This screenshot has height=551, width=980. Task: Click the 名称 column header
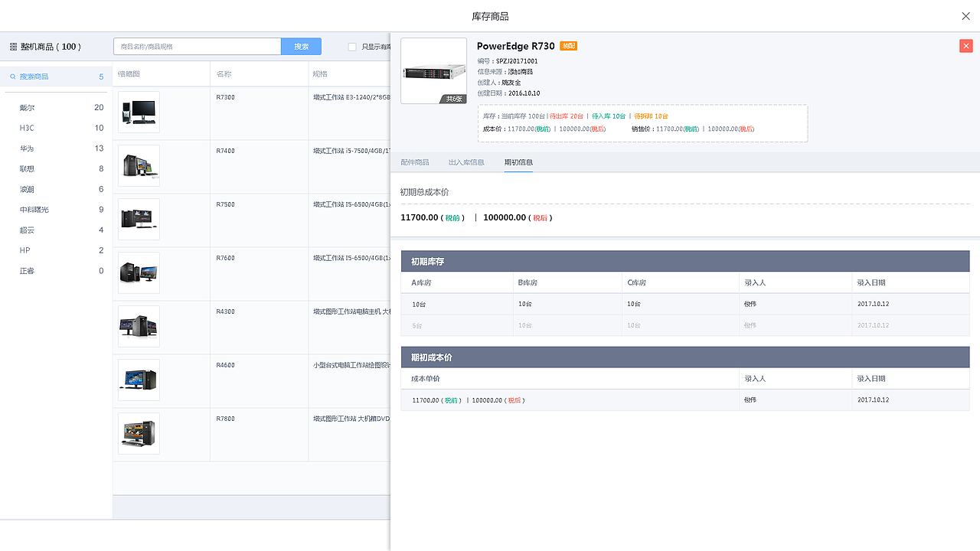(224, 74)
